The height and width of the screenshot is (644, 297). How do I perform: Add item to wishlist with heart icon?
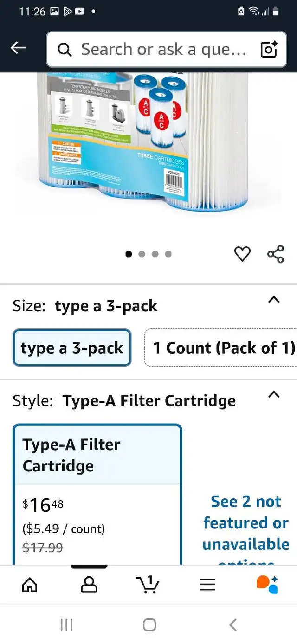click(x=242, y=254)
